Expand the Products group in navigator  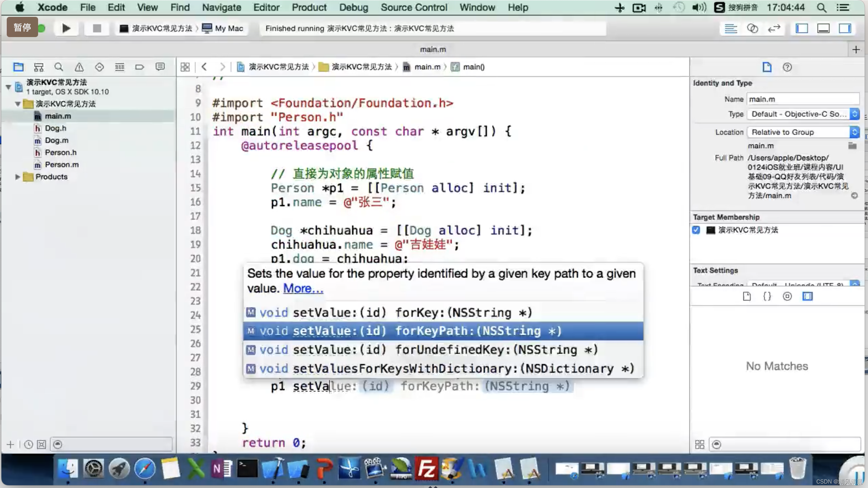point(16,176)
